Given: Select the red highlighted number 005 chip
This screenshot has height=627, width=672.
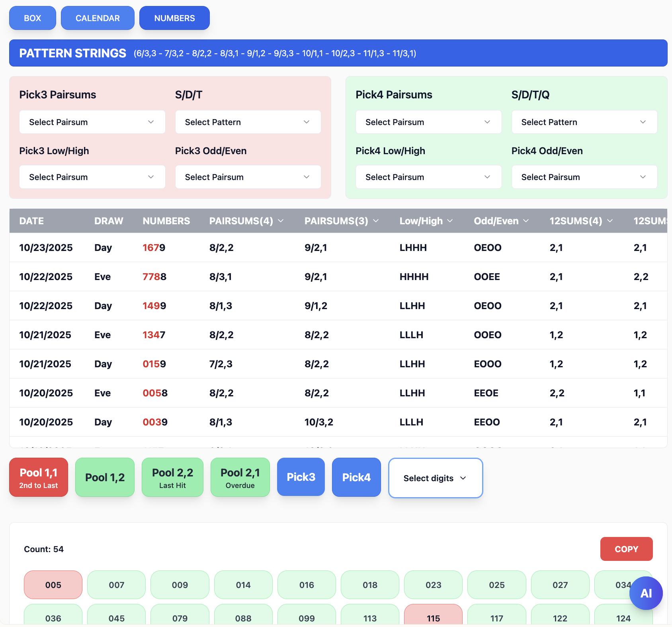Looking at the screenshot, I should (x=53, y=585).
